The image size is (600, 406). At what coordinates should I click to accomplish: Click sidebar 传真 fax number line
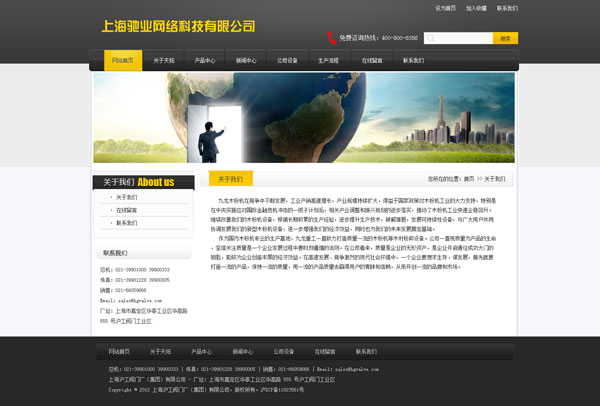click(135, 280)
